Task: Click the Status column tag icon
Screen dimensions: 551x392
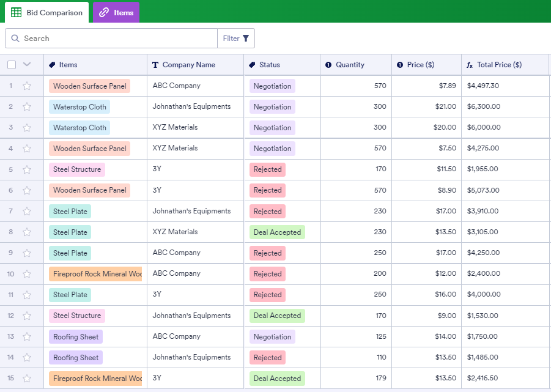Action: [252, 65]
